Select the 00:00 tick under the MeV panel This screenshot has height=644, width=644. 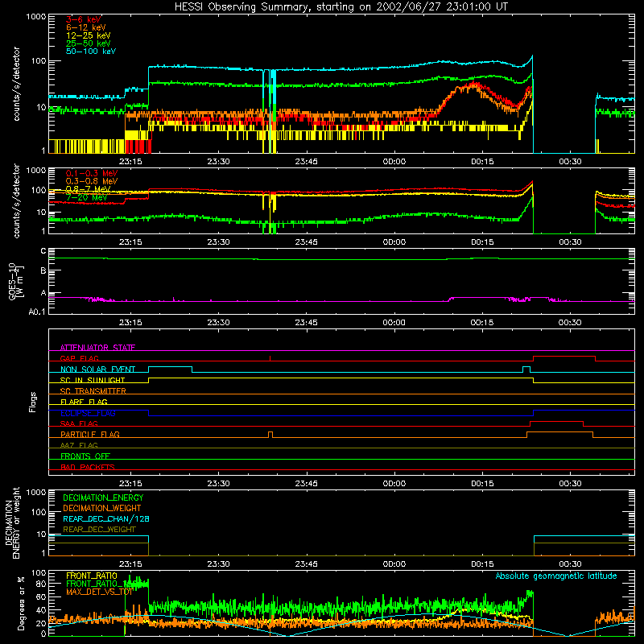point(394,242)
